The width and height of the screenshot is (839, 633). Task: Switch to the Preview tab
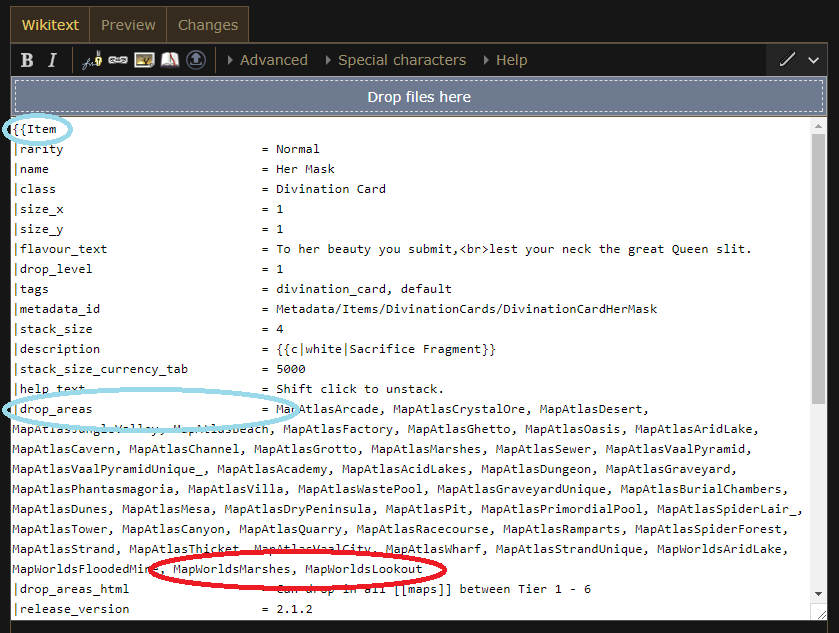click(128, 25)
